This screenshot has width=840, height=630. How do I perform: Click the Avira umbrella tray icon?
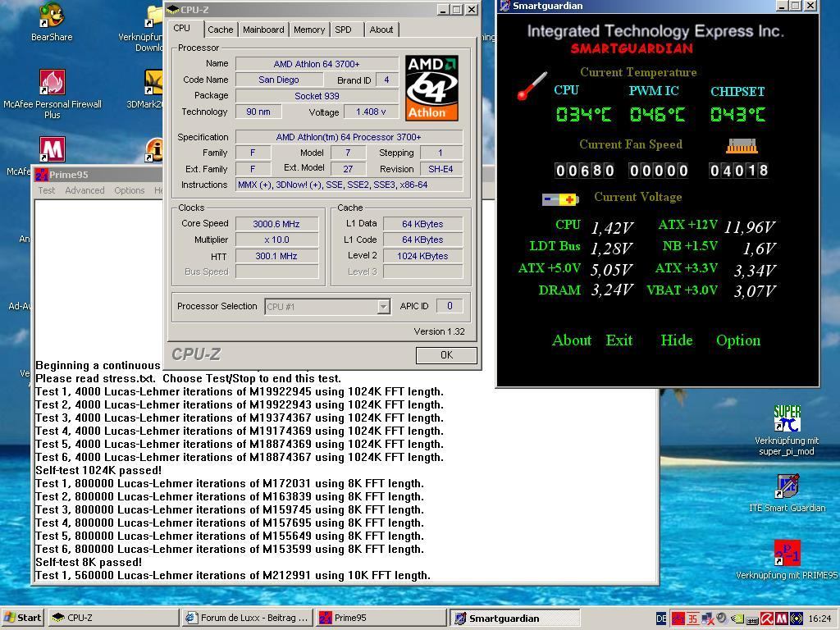point(767,619)
